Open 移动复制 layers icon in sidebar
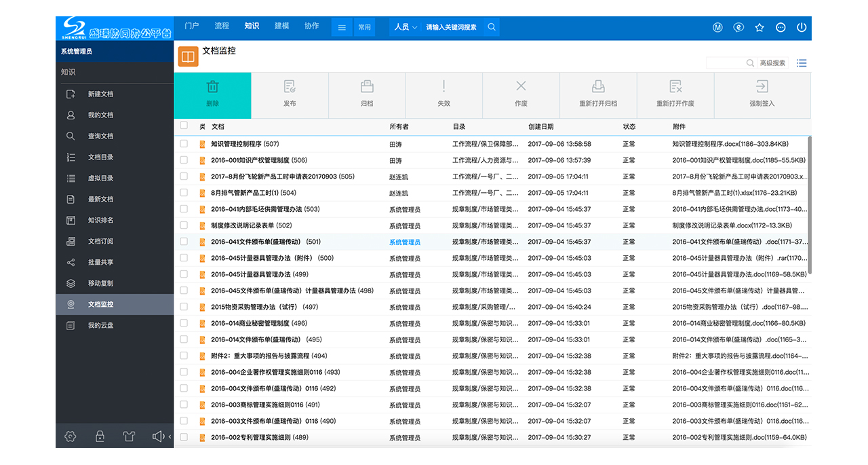The image size is (868, 465). coord(71,284)
